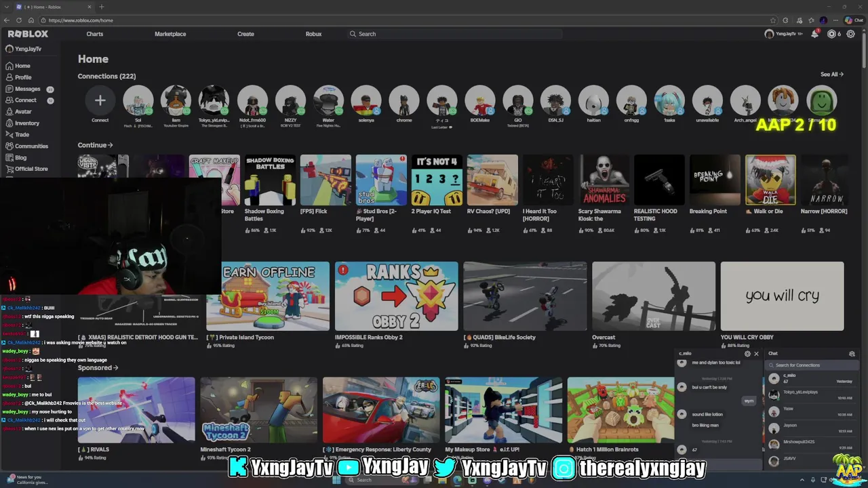Open Stud Bros game thumbnail
The width and height of the screenshot is (868, 488).
click(x=381, y=180)
